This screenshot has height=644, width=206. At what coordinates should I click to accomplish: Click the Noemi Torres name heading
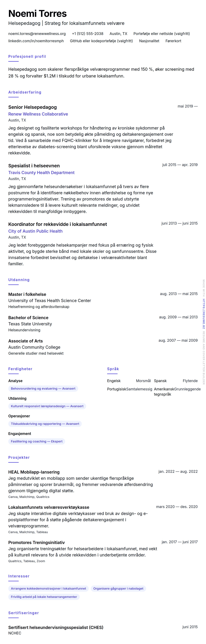(x=37, y=13)
